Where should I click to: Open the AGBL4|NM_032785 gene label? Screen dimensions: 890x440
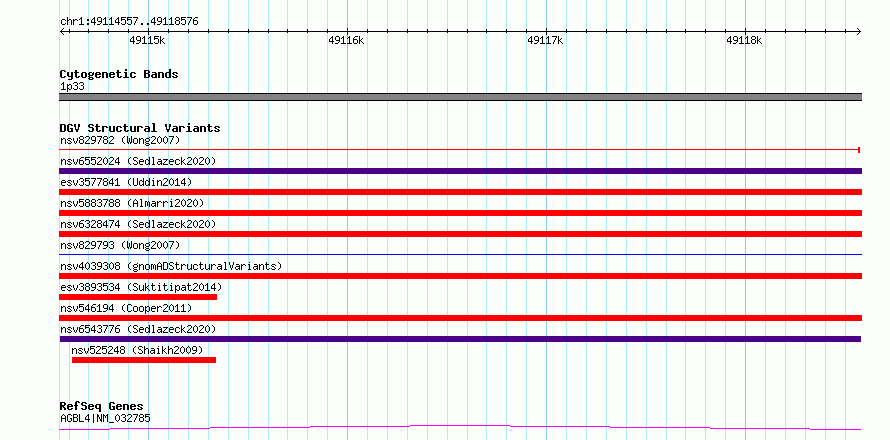click(105, 419)
